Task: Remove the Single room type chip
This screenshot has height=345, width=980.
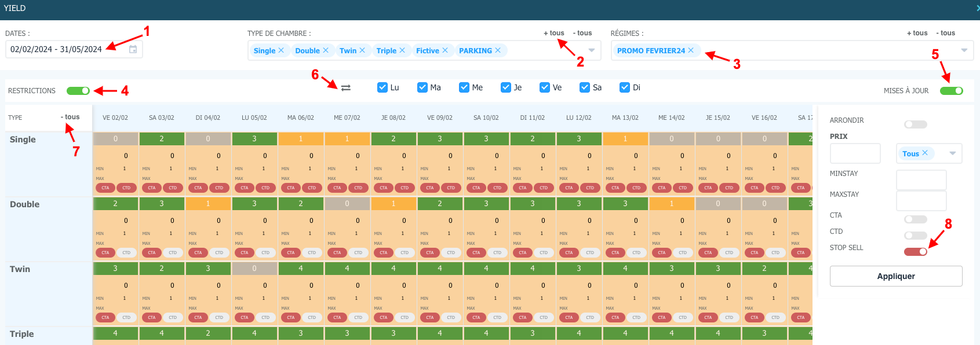Action: [281, 50]
